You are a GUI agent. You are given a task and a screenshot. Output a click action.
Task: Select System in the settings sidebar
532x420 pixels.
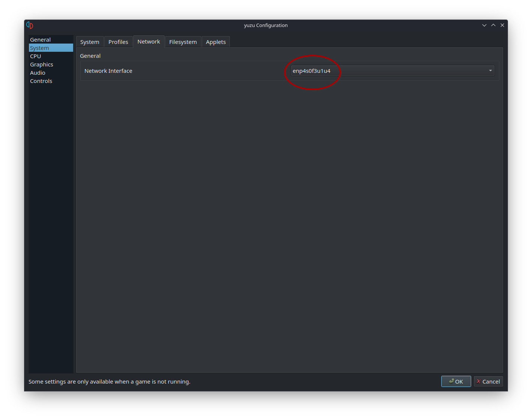coord(51,48)
